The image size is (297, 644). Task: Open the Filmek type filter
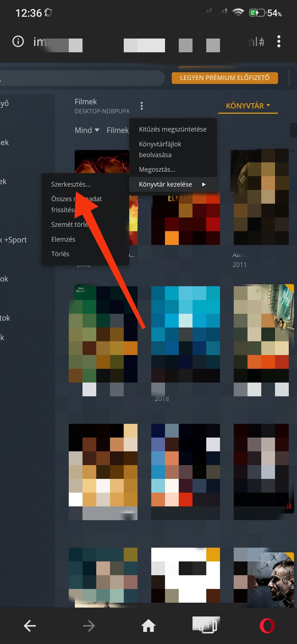click(x=118, y=130)
